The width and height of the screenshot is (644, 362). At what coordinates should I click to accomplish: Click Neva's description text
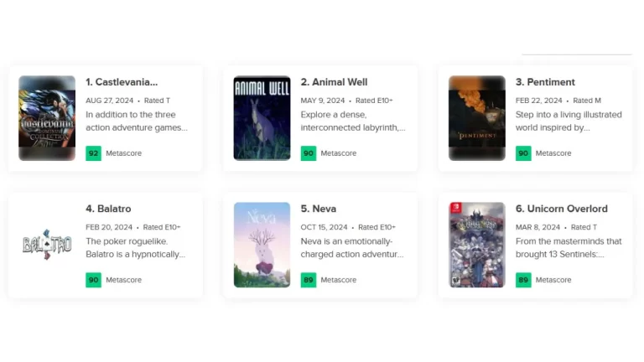(352, 247)
